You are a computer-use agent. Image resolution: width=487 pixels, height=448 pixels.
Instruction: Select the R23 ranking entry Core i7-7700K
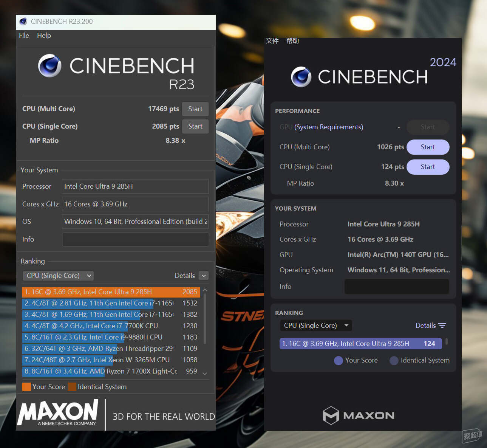[111, 326]
